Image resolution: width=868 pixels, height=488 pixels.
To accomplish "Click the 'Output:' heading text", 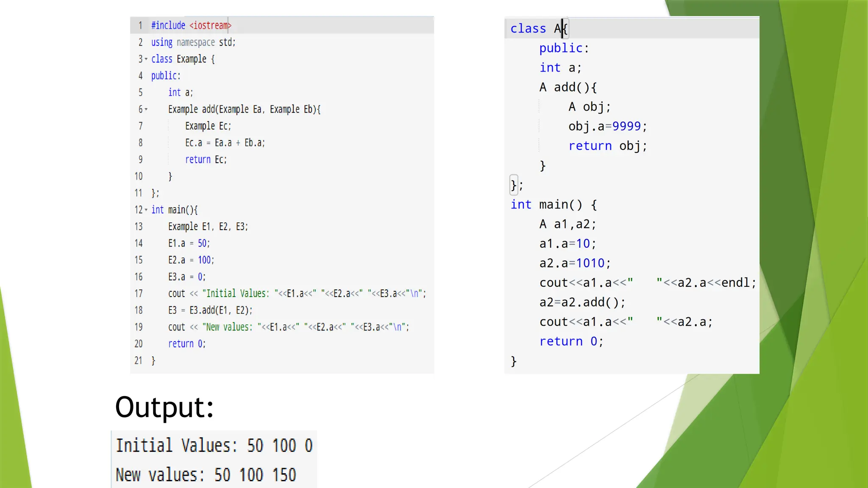I will point(164,407).
